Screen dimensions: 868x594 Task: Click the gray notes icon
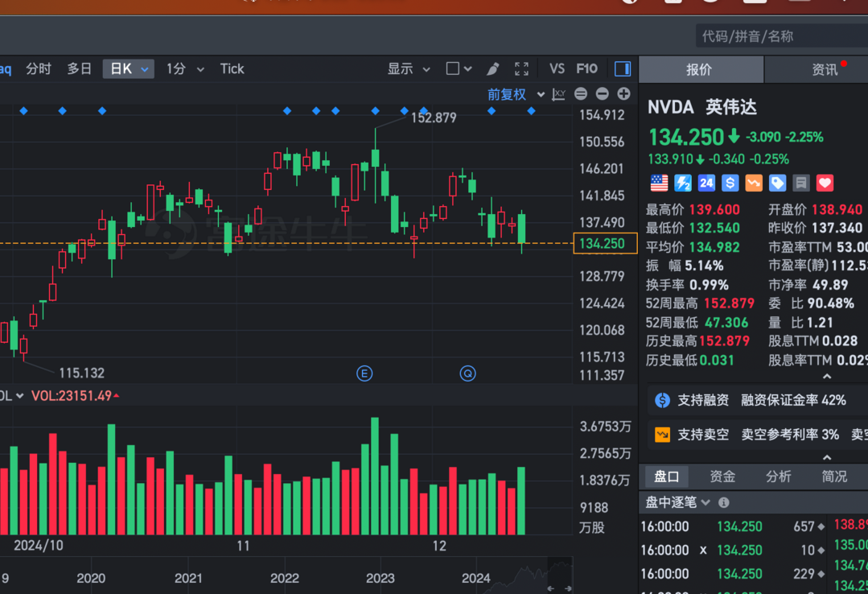coord(801,183)
